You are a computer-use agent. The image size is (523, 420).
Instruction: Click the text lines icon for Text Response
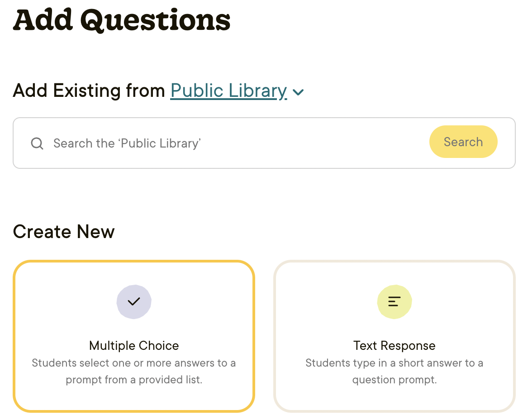pyautogui.click(x=395, y=301)
